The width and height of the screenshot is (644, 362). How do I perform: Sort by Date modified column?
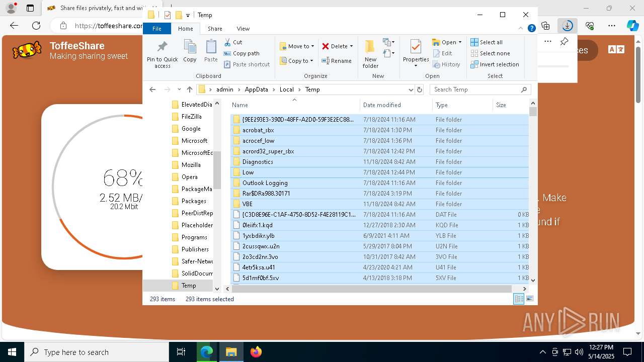tap(396, 105)
